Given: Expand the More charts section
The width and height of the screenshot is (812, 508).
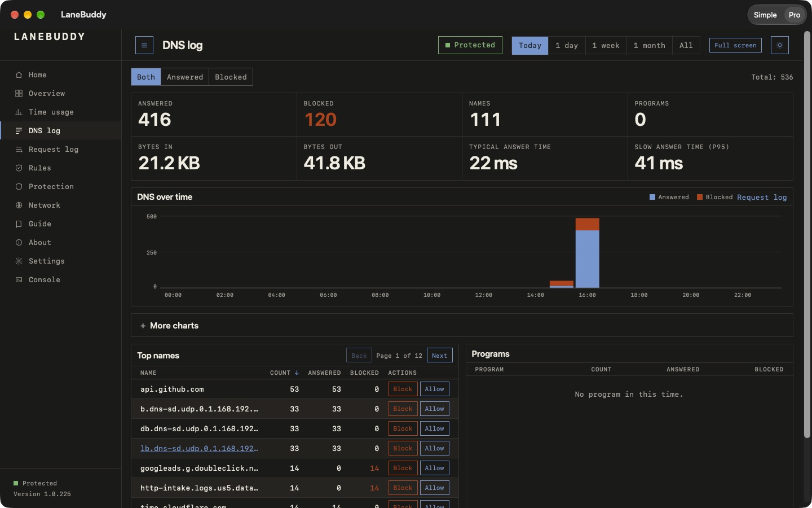Looking at the screenshot, I should 462,326.
